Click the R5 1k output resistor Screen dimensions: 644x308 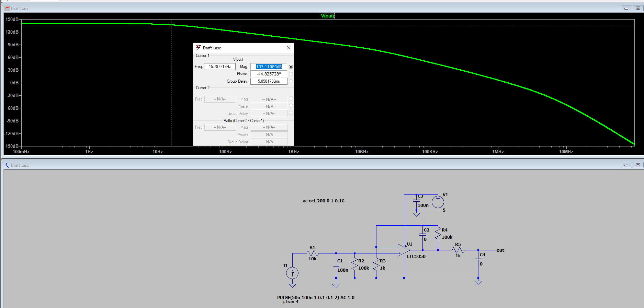click(x=458, y=250)
